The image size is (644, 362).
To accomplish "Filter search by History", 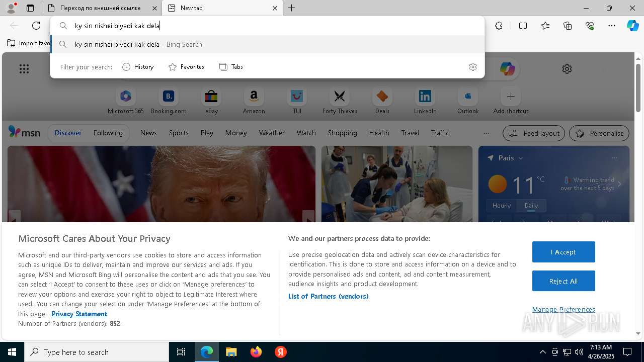I will (138, 67).
